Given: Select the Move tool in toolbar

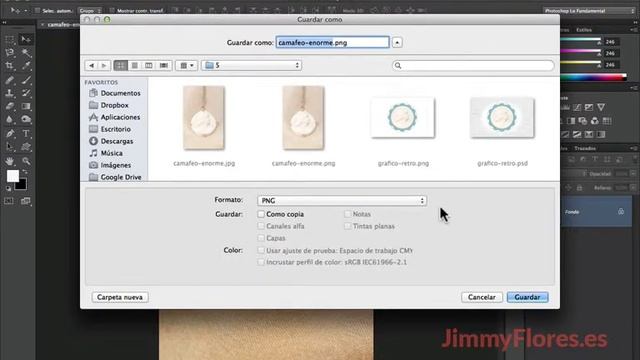Looking at the screenshot, I should point(26,39).
